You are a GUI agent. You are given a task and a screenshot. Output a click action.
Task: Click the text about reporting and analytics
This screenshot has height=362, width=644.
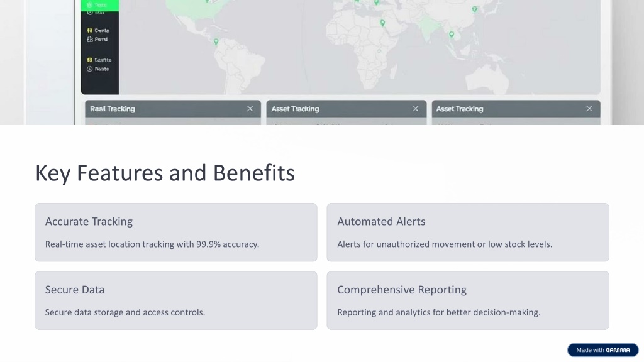pos(438,312)
